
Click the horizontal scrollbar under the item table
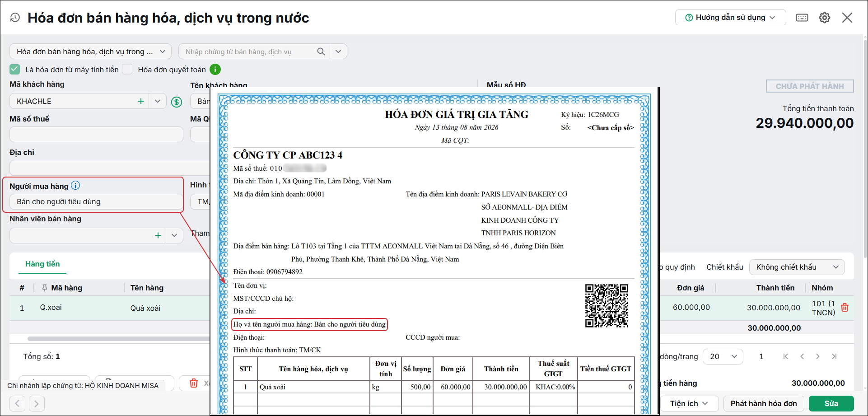point(118,338)
